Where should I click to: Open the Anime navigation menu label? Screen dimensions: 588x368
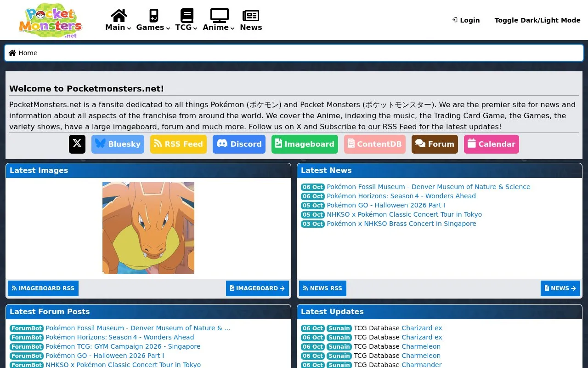216,27
